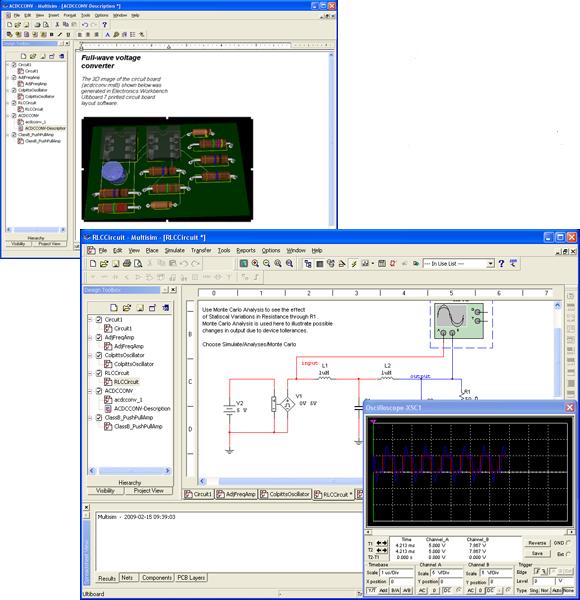Open the In Use List dropdown
Screen dimensions: 580x600
click(x=490, y=264)
